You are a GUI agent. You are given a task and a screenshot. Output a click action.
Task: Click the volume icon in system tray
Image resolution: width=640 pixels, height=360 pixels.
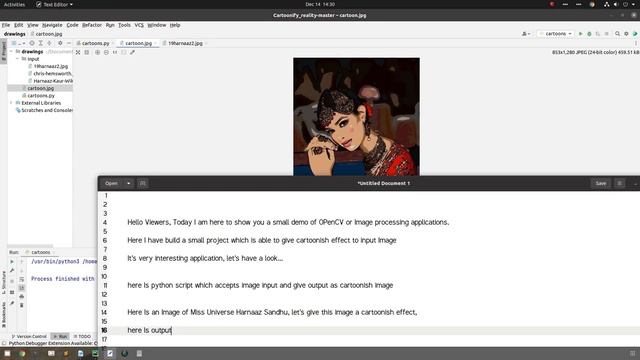(x=616, y=4)
